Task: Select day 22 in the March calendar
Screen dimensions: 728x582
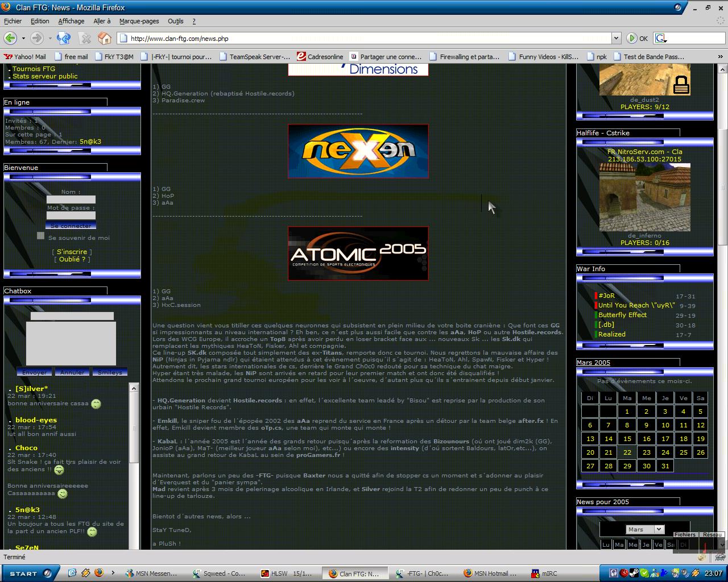Action: pos(627,452)
